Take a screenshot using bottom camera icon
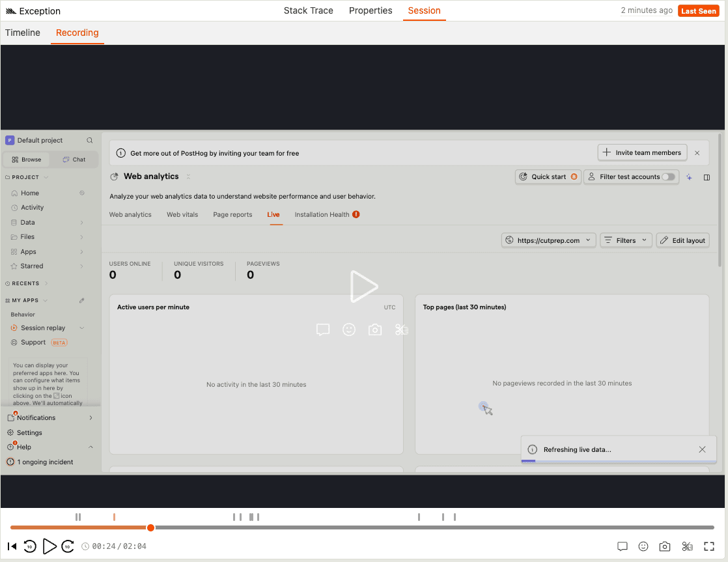728x562 pixels. [x=664, y=546]
